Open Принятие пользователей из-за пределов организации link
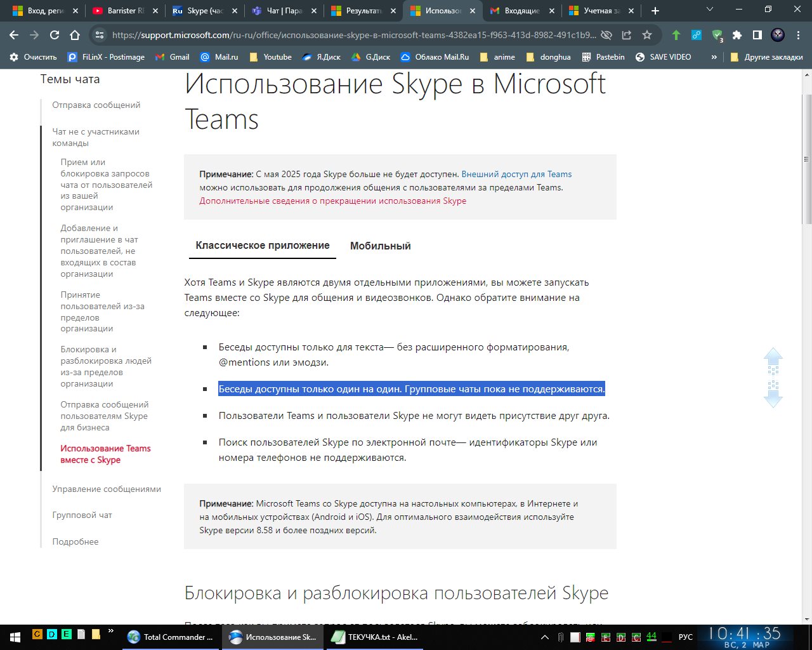The height and width of the screenshot is (650, 812). [x=102, y=311]
